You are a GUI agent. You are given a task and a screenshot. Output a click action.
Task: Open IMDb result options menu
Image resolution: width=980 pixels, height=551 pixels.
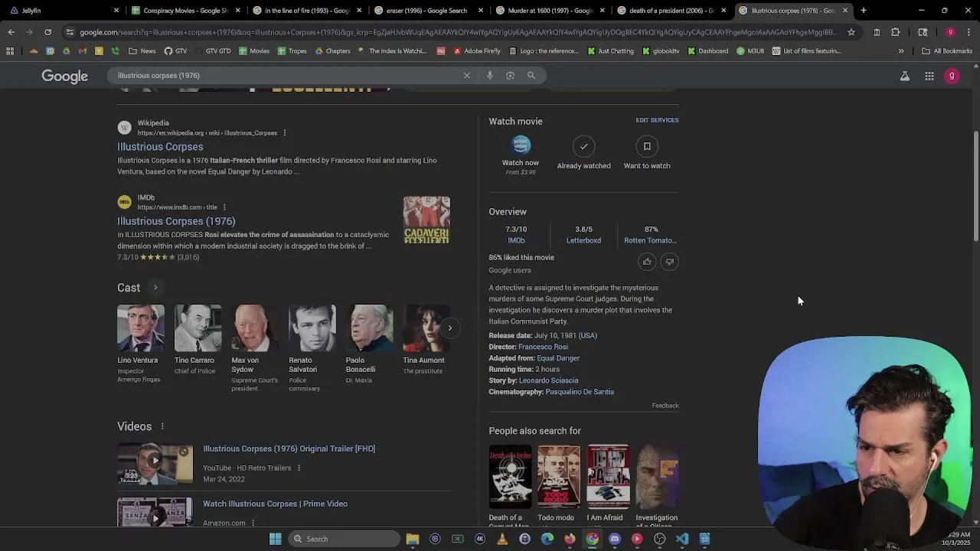pos(224,207)
